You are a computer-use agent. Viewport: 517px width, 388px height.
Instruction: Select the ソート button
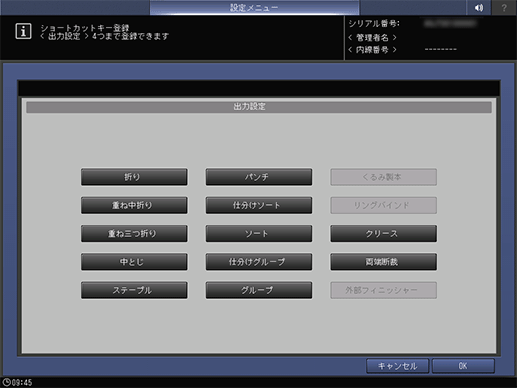coord(259,233)
